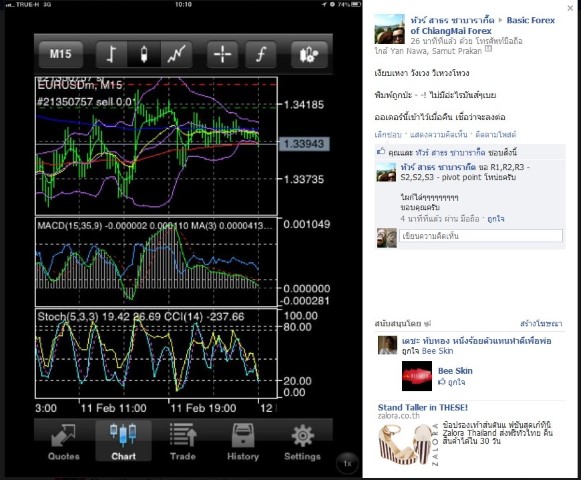Open the Settings gear tab
This screenshot has width=581, height=480.
coord(302,442)
